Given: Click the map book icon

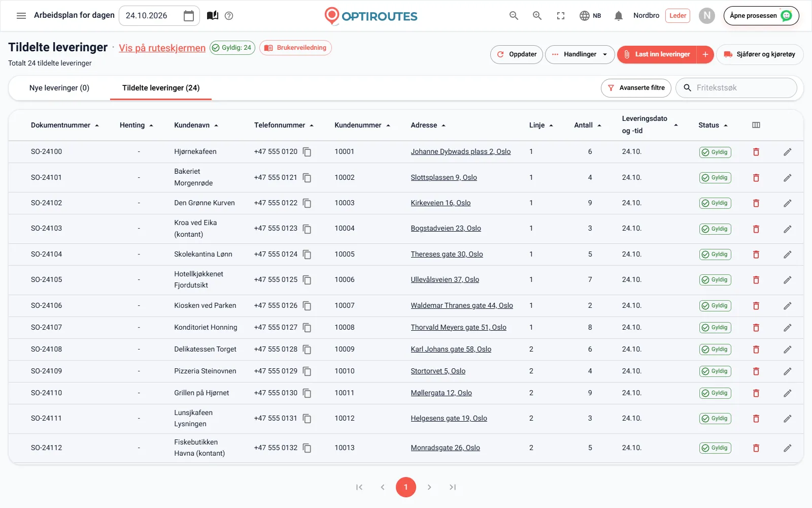Looking at the screenshot, I should click(x=213, y=16).
